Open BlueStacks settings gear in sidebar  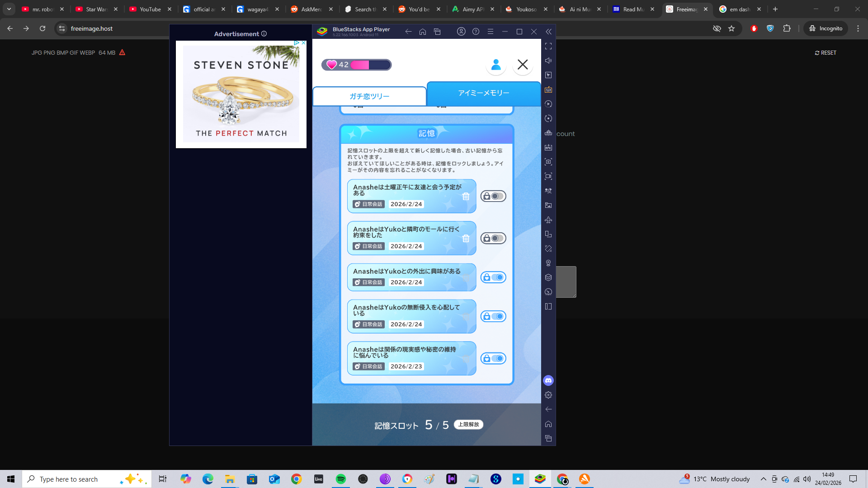tap(548, 395)
